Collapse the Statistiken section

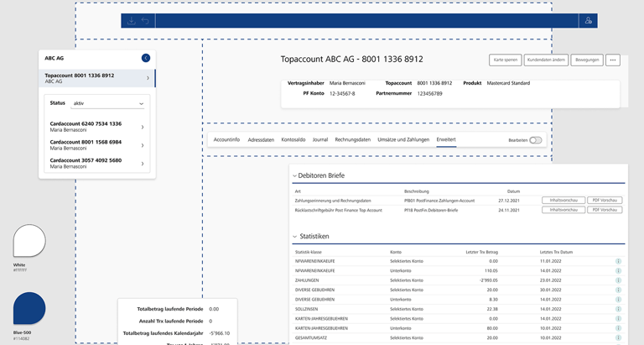[x=294, y=237]
